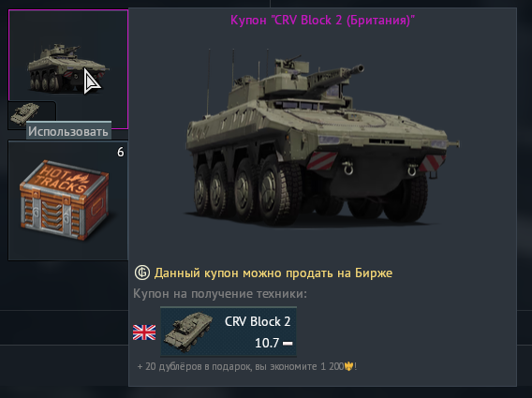Image resolution: width=532 pixels, height=398 pixels.
Task: Click the CRV Block 2 name in card
Action: pyautogui.click(x=258, y=321)
